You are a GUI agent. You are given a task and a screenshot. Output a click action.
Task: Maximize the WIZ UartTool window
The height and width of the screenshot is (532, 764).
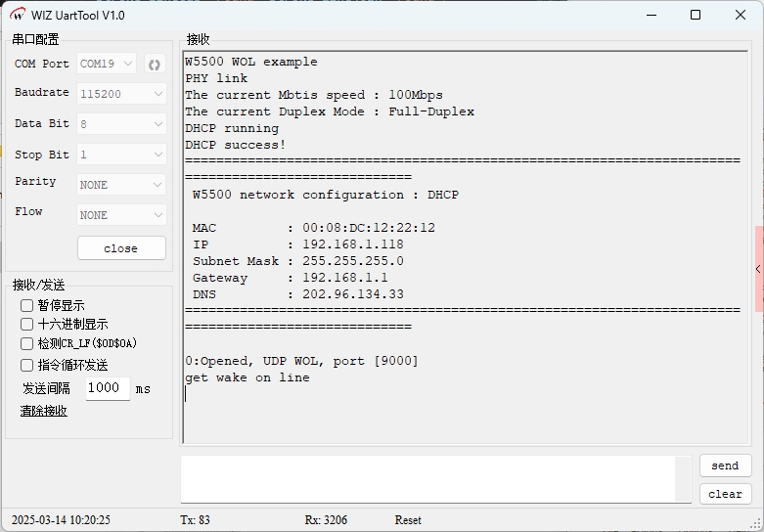point(696,16)
